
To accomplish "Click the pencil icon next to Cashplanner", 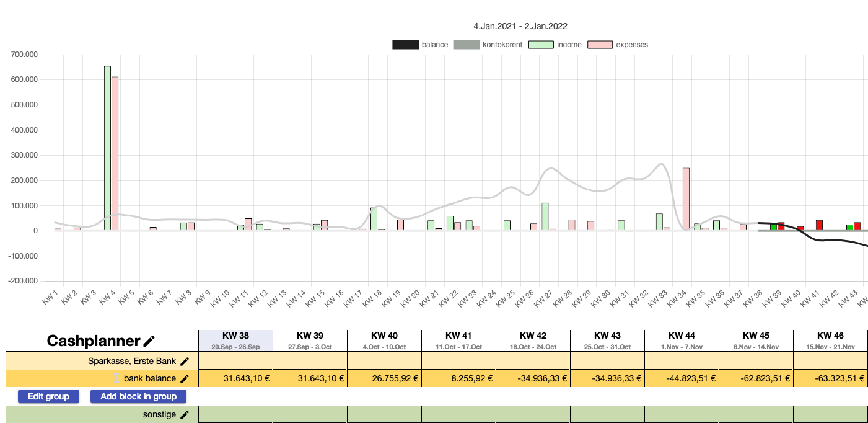I will coord(149,341).
